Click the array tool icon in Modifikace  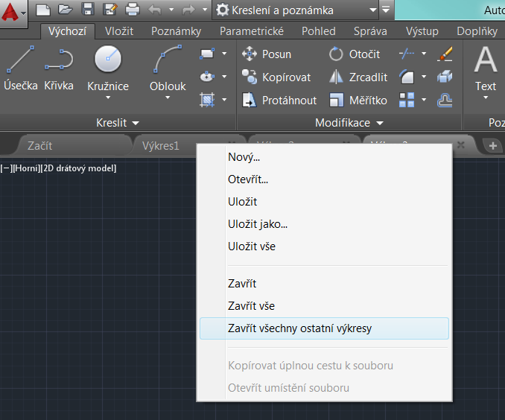407,100
